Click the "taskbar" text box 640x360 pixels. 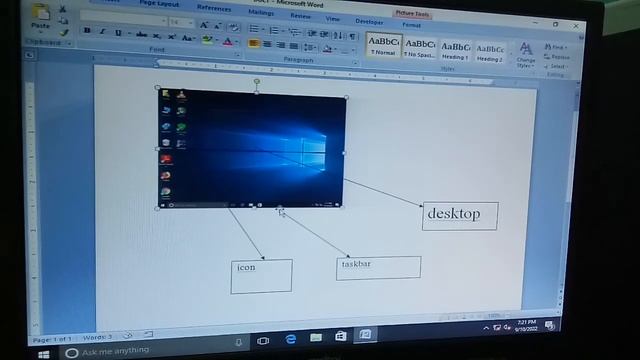pos(378,268)
